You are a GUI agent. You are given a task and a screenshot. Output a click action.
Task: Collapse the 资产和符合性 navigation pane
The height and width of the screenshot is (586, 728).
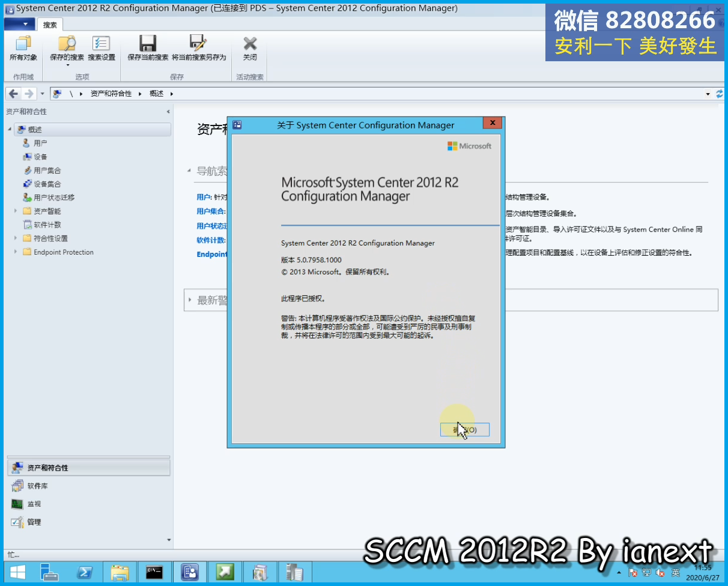(x=168, y=112)
